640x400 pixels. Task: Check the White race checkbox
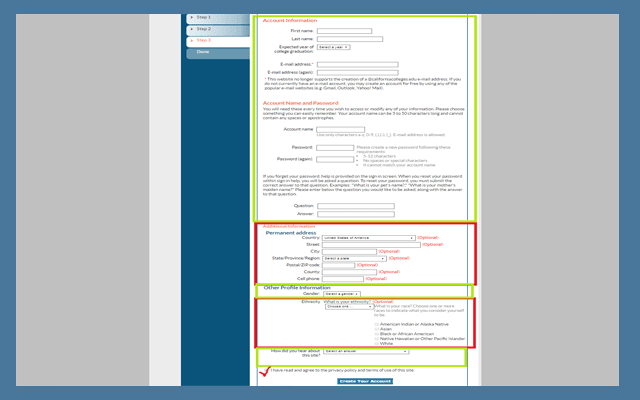(x=377, y=344)
